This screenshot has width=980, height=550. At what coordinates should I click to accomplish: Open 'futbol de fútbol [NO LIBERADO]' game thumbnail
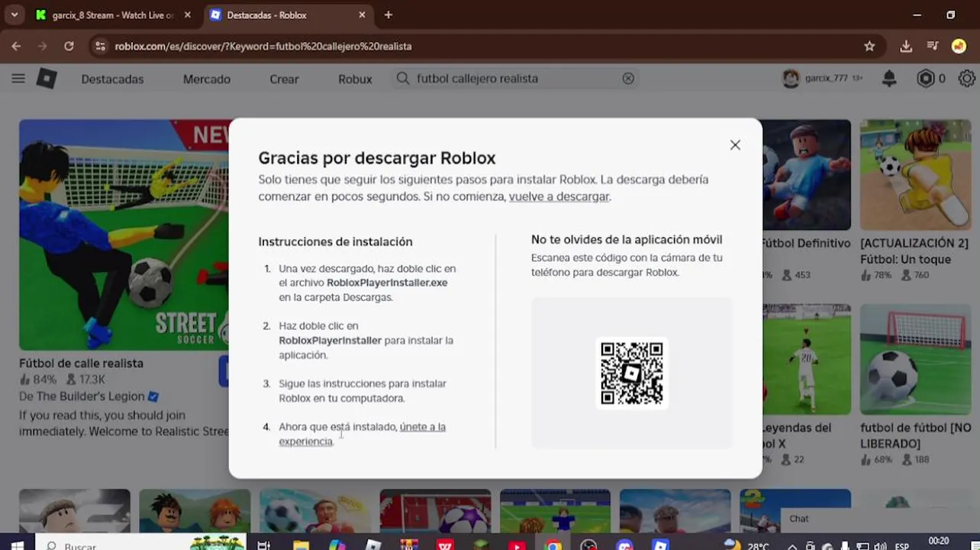[x=915, y=360]
